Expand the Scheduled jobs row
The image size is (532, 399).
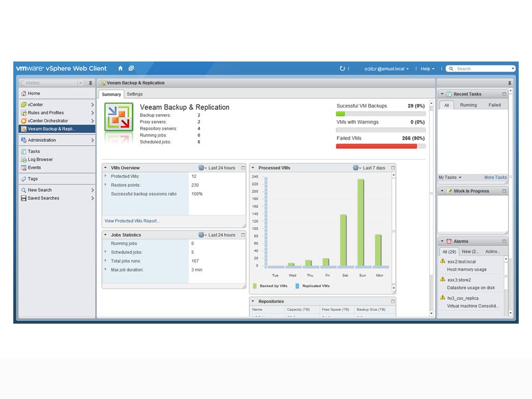pyautogui.click(x=105, y=252)
